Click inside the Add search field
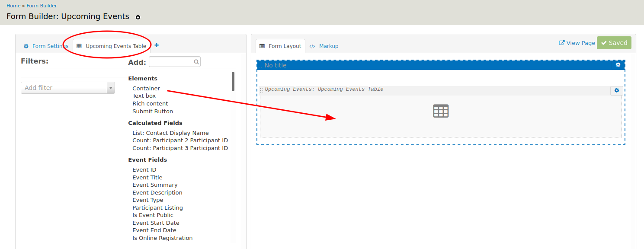Image resolution: width=644 pixels, height=249 pixels. (x=171, y=62)
